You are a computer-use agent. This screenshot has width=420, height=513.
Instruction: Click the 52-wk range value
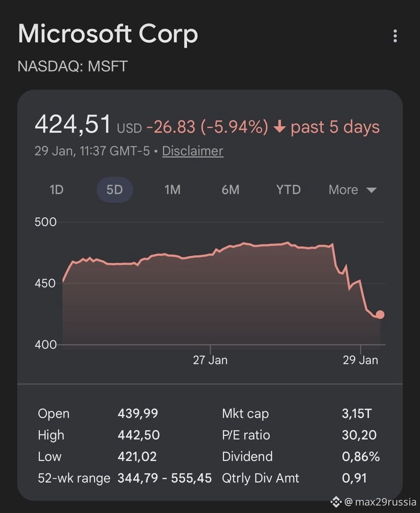(165, 478)
